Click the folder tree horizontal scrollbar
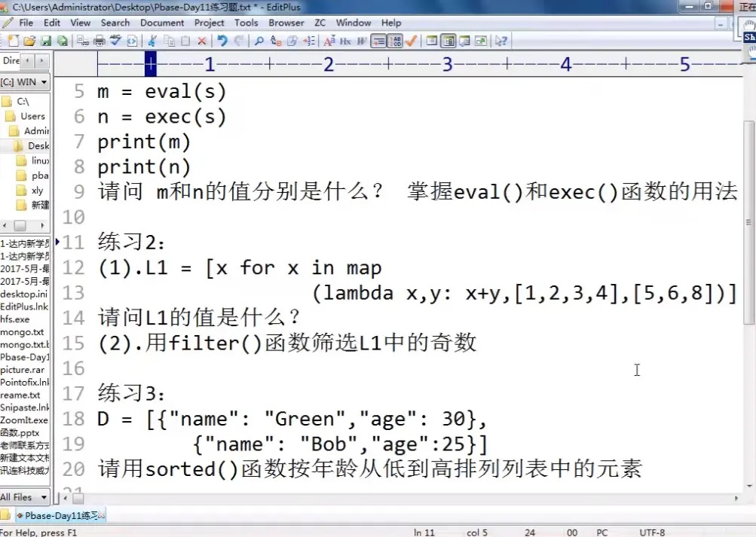 tap(25, 225)
